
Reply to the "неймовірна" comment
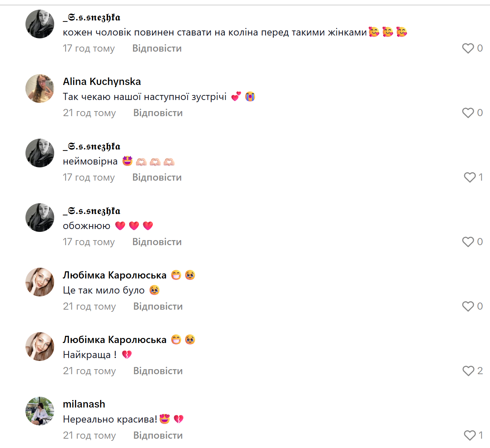(157, 177)
